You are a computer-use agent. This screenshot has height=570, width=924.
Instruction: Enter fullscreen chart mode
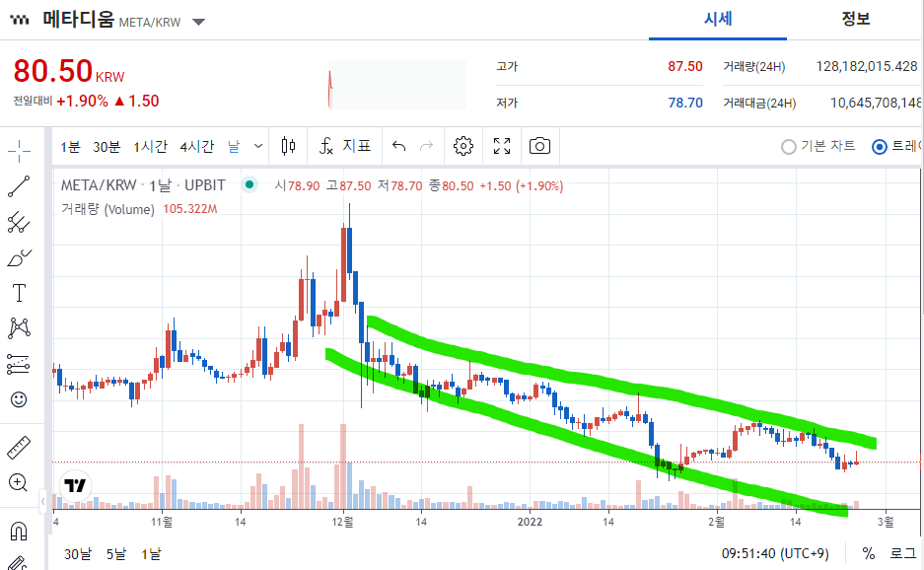(502, 146)
